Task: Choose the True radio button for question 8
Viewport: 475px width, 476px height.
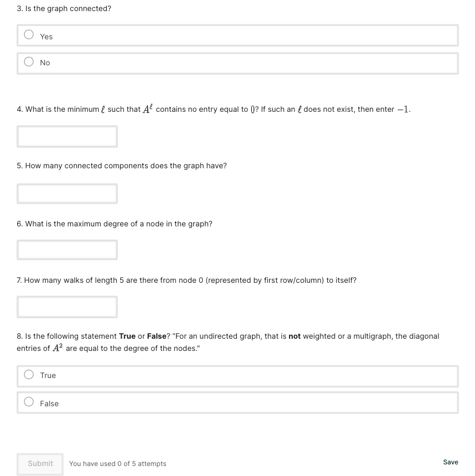Action: point(29,375)
